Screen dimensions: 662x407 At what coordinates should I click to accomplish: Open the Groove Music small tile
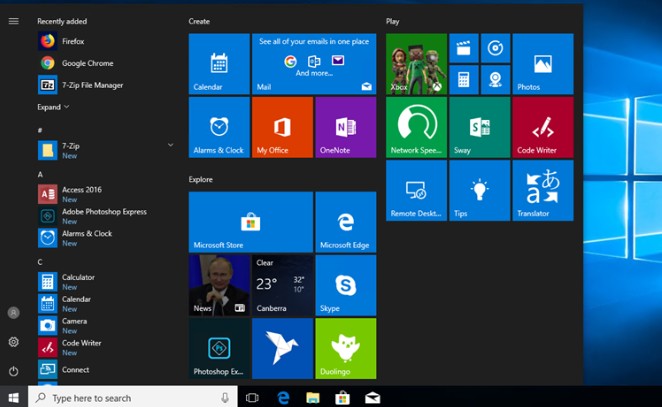click(495, 48)
